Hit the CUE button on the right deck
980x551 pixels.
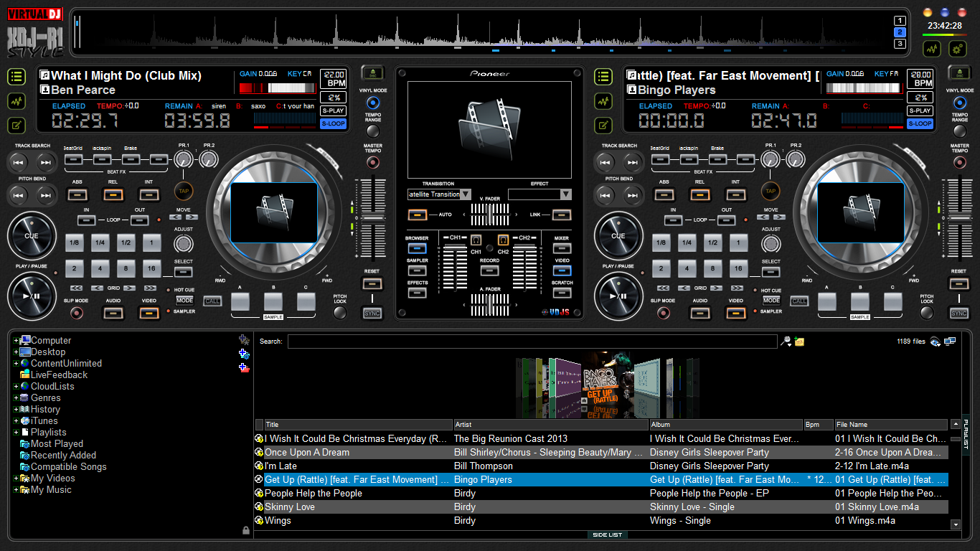[618, 236]
